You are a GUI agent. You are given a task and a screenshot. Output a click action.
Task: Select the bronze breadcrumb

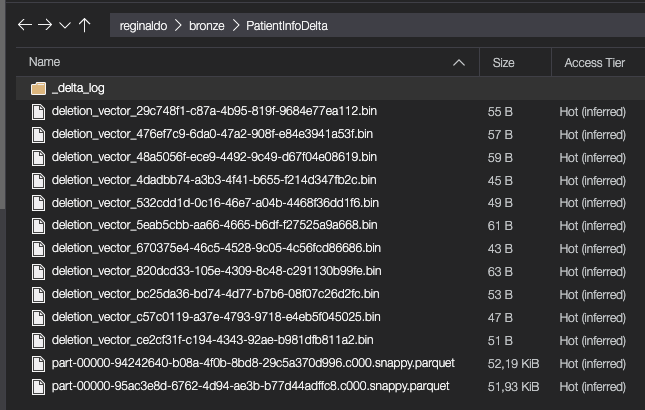[206, 26]
